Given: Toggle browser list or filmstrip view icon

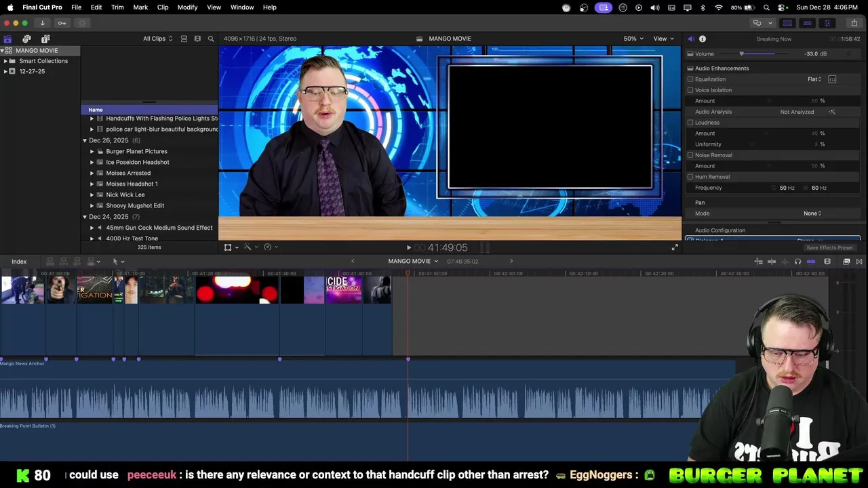Looking at the screenshot, I should [x=184, y=39].
